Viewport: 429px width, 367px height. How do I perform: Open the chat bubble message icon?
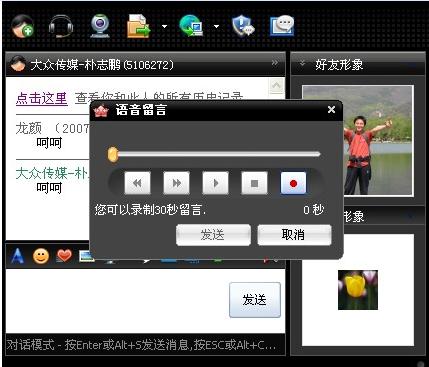[x=282, y=26]
